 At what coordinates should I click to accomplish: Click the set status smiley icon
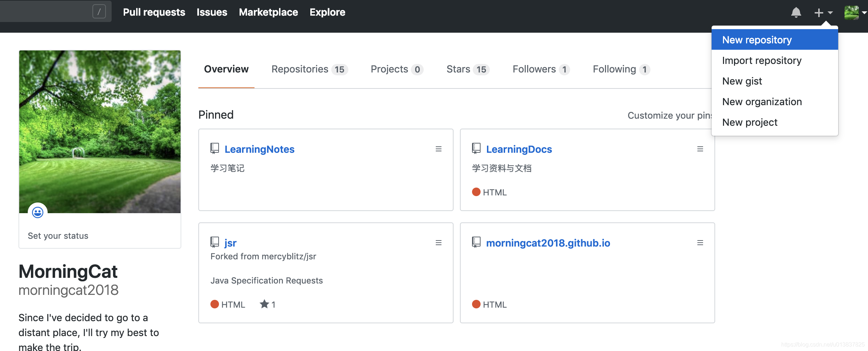38,212
